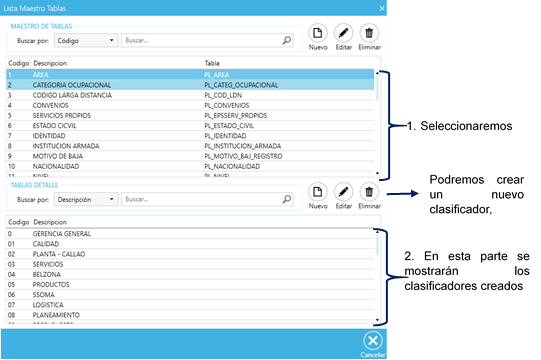Click Editar pencil icon in Maestro de Tablas
The height and width of the screenshot is (360, 541).
343,33
